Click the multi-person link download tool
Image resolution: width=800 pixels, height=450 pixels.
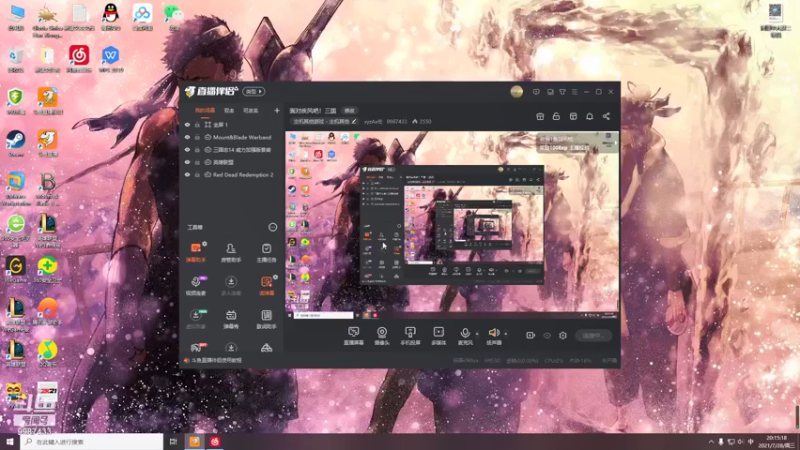click(x=231, y=286)
